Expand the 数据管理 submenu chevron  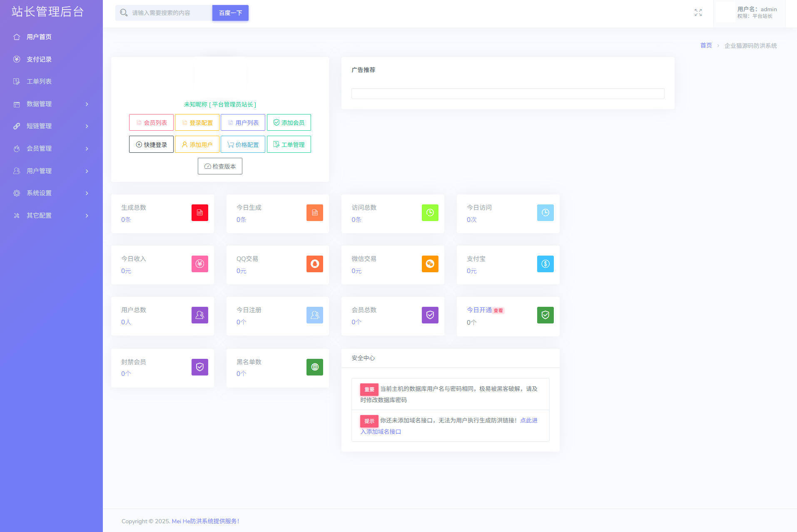(87, 104)
